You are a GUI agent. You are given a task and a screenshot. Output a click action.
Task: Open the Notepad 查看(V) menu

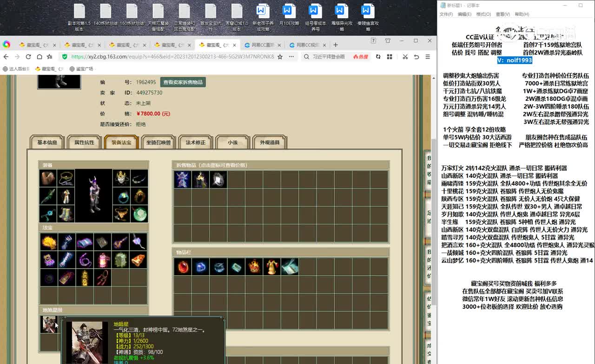[502, 14]
